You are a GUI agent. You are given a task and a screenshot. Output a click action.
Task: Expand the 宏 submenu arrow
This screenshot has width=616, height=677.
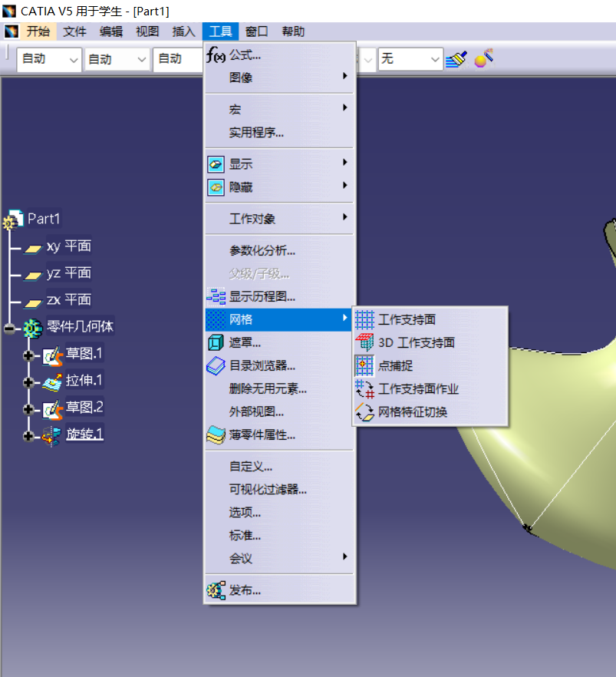(x=345, y=107)
